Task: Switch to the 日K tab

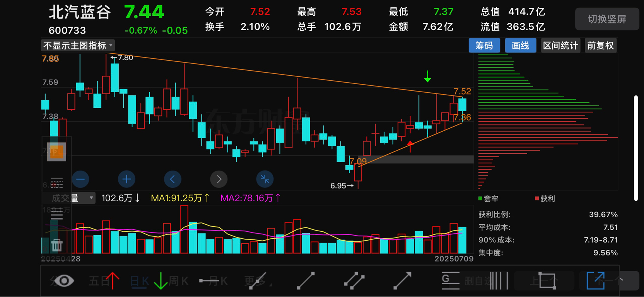Action: click(139, 281)
